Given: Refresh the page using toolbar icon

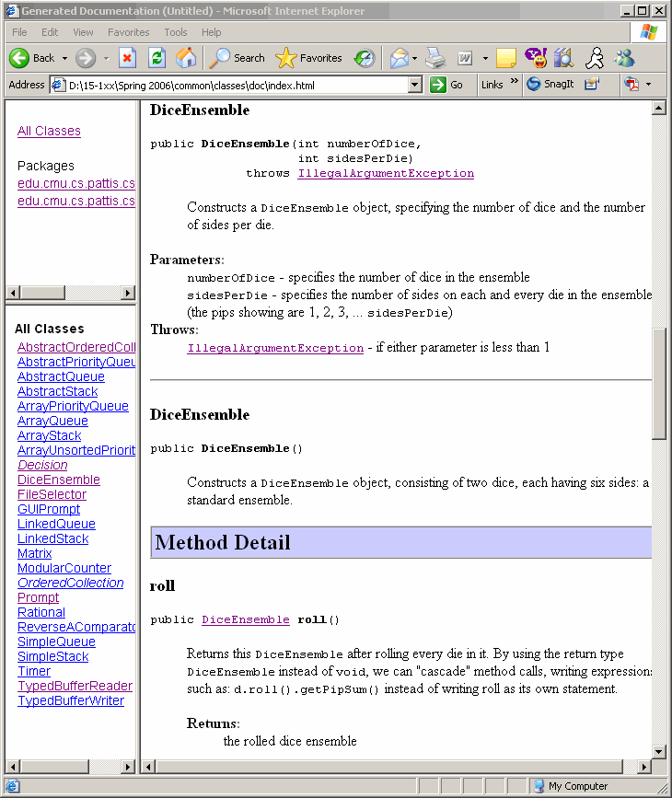Looking at the screenshot, I should click(156, 58).
